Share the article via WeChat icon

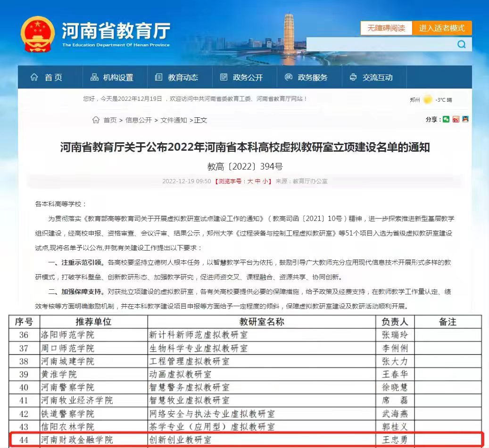point(446,120)
